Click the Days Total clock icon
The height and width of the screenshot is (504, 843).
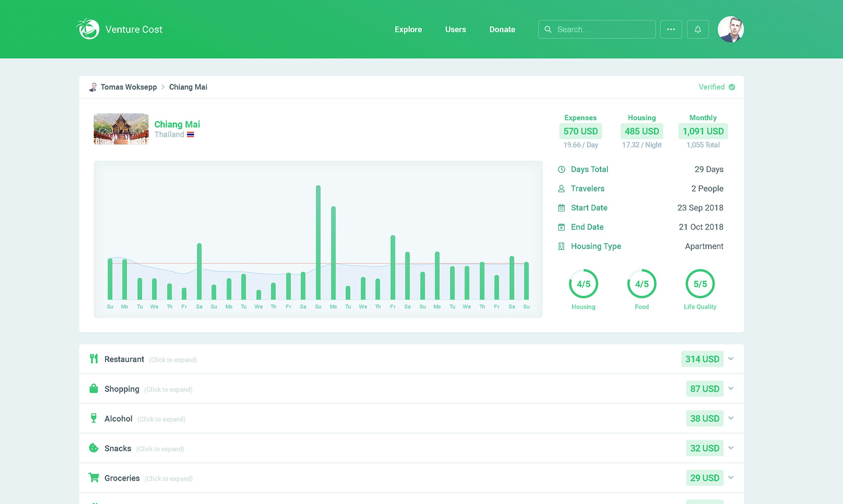coord(561,169)
